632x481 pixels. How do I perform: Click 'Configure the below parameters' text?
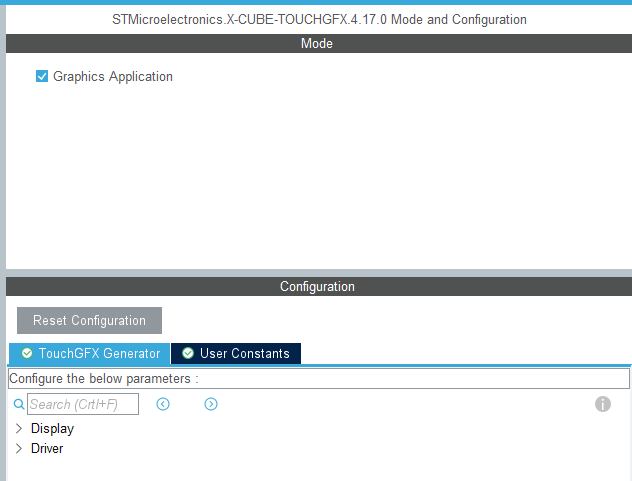click(104, 379)
